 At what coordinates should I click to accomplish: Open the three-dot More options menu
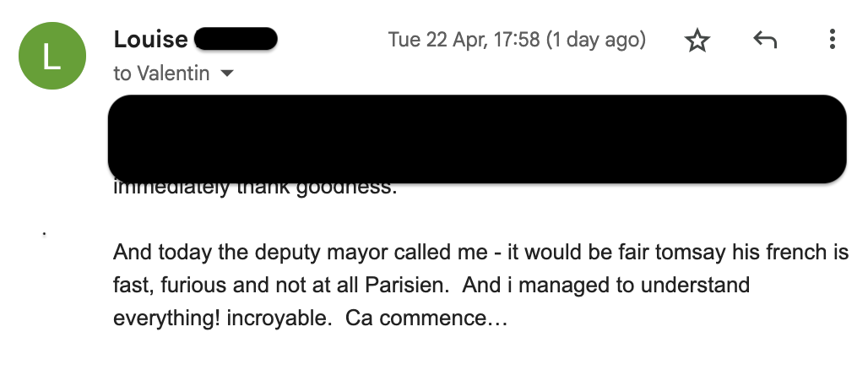tap(832, 40)
